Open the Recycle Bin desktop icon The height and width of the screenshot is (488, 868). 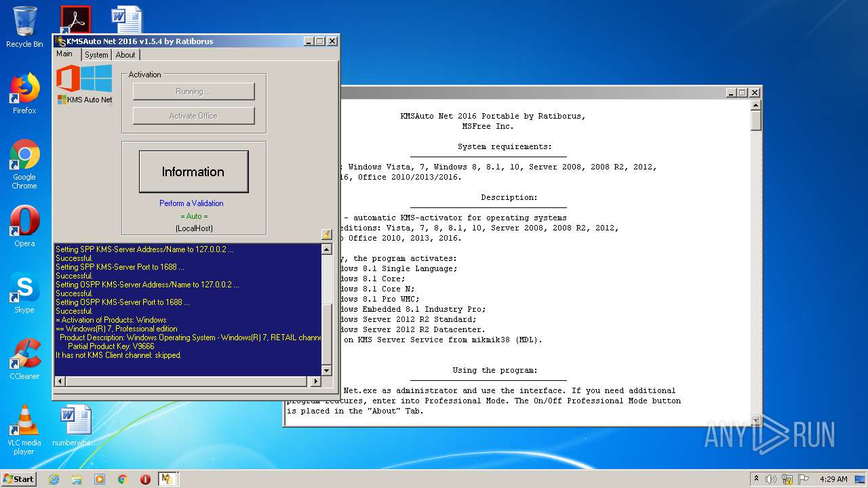24,27
